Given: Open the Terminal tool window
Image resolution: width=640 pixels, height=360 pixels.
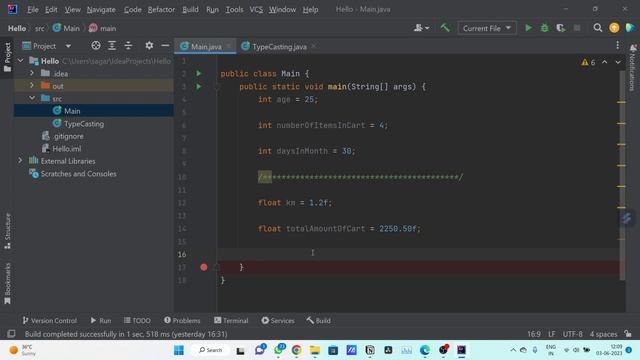Looking at the screenshot, I should pyautogui.click(x=231, y=320).
